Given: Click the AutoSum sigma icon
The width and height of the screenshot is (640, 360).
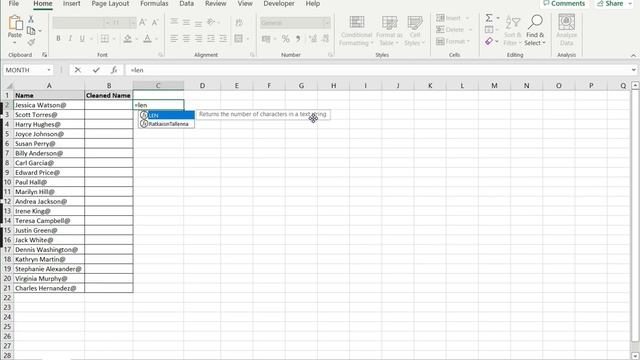Looking at the screenshot, I should (489, 18).
